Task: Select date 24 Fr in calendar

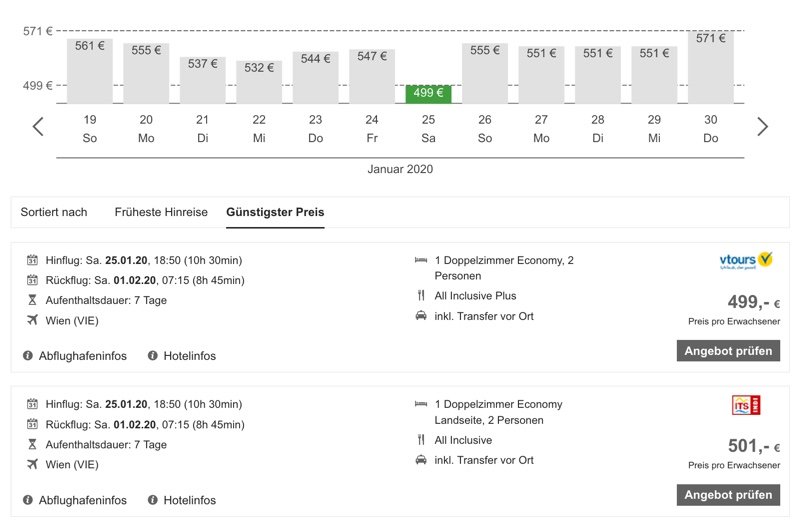Action: tap(372, 129)
